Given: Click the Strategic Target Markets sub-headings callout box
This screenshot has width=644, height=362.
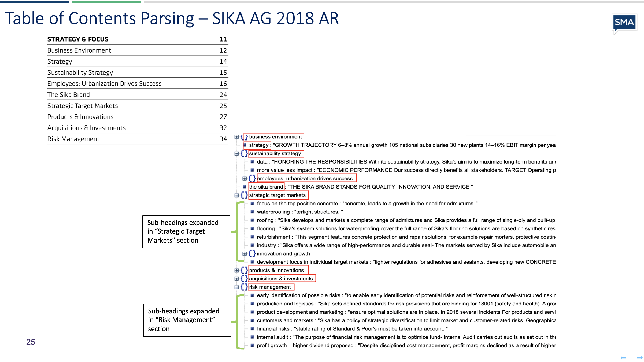Looking at the screenshot, I should pos(186,231).
